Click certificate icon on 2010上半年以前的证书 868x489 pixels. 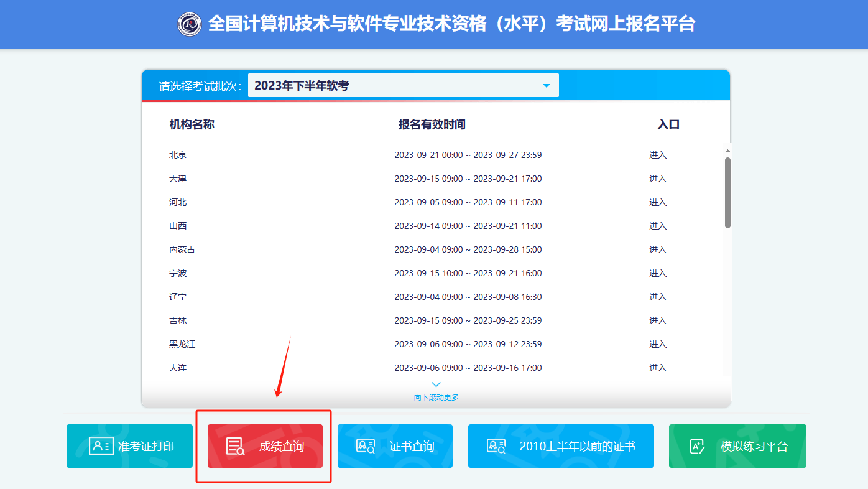click(x=496, y=446)
